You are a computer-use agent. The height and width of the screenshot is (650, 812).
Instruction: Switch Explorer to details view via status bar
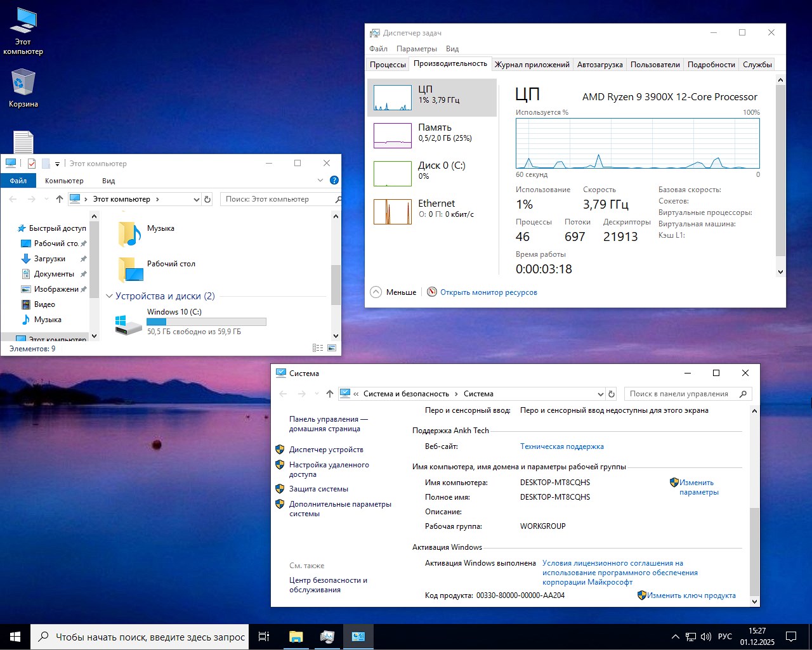(x=317, y=348)
